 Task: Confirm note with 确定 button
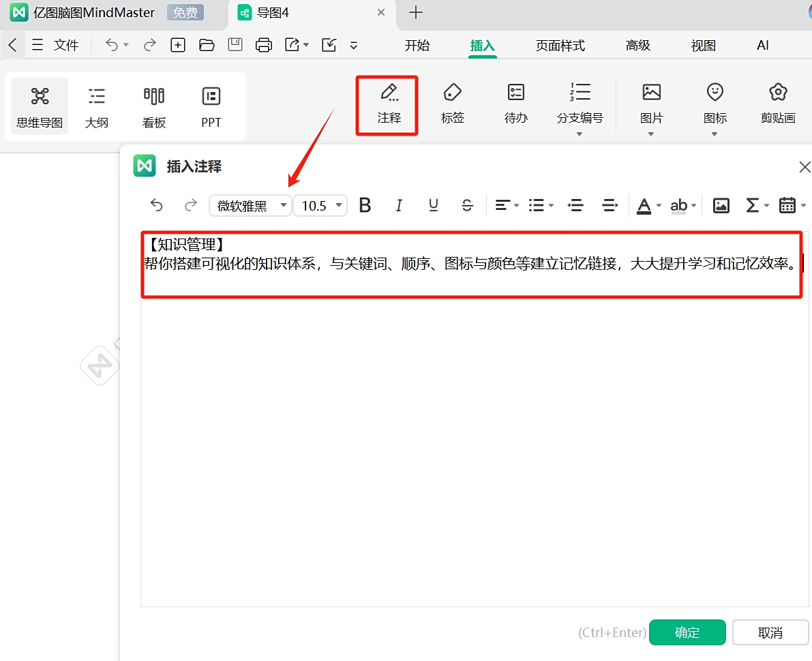click(x=687, y=632)
